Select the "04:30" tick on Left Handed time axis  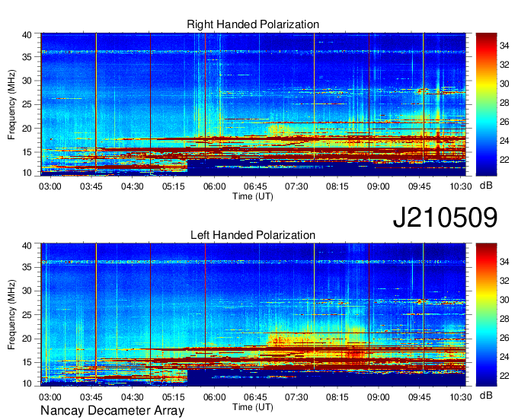[x=132, y=397]
